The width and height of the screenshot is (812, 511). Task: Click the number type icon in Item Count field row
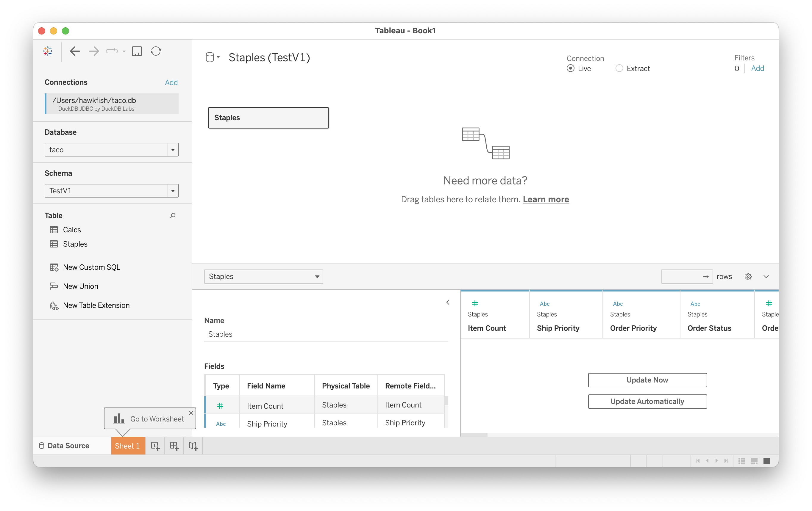tap(220, 406)
